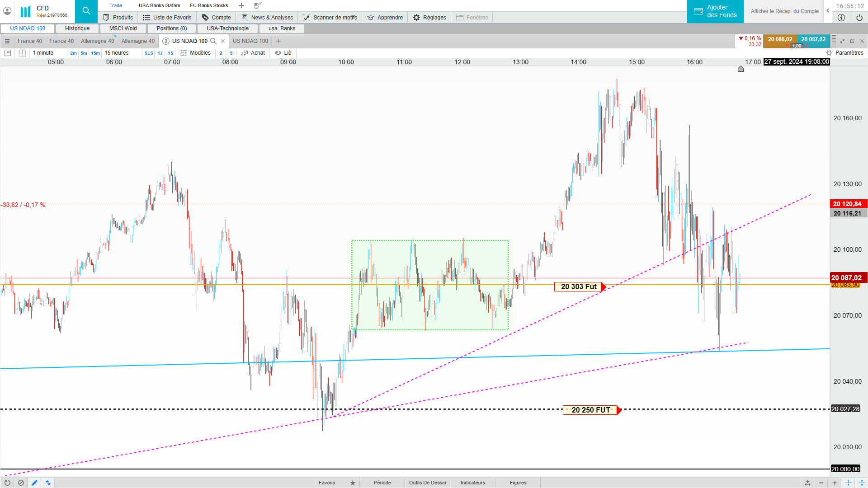Toggle the 1J range shortcut
Image resolution: width=868 pixels, height=488 pixels.
coord(160,53)
